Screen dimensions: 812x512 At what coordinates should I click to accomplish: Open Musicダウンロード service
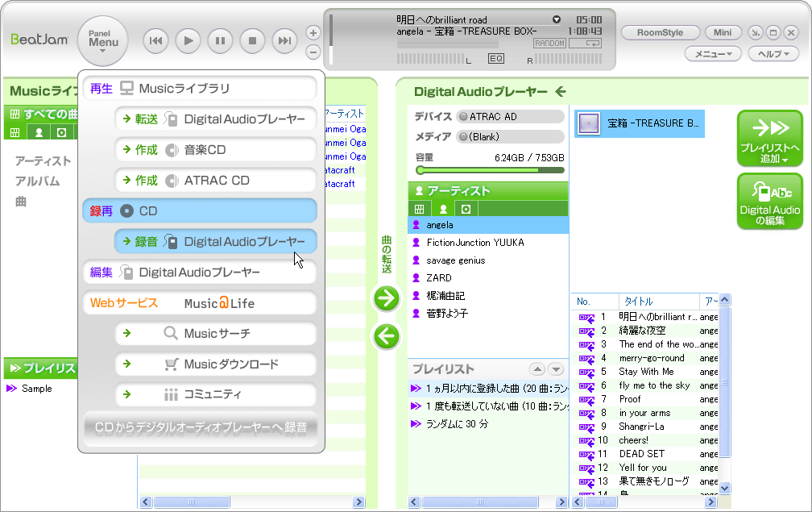tap(215, 364)
